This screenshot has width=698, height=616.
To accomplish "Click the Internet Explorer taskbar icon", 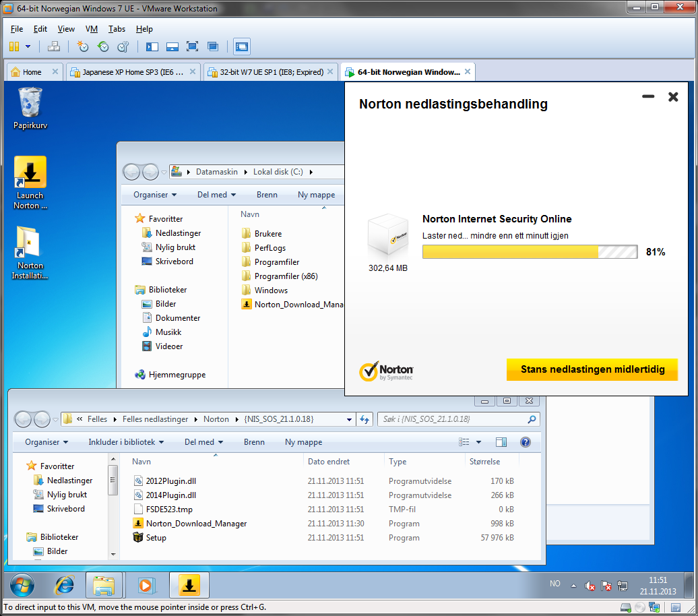I will pos(65,585).
